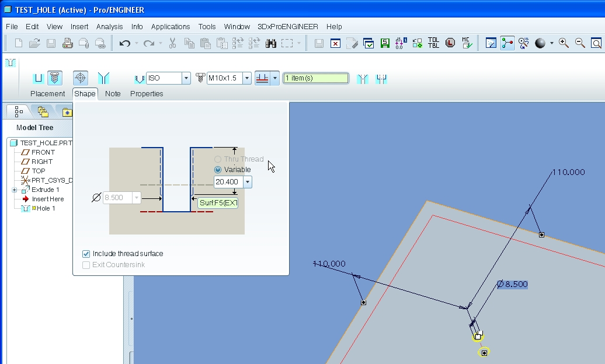Viewport: 605px width, 364px height.
Task: Click the Print icon
Action: (67, 43)
